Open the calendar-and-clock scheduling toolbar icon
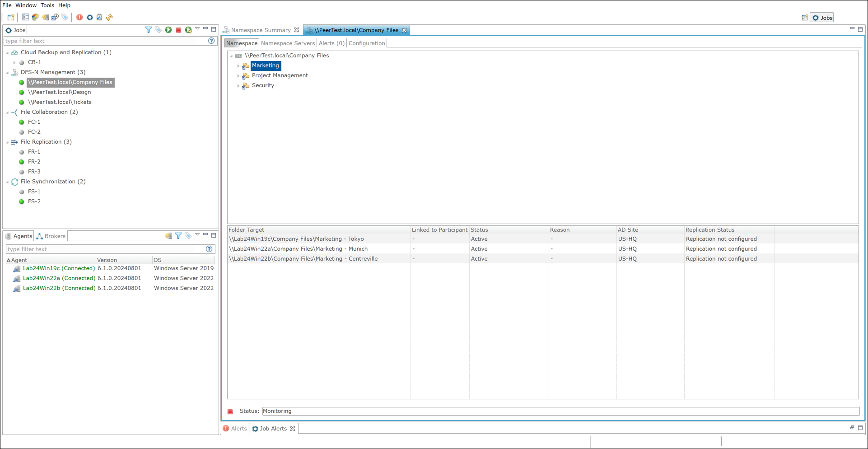868x449 pixels. point(55,17)
